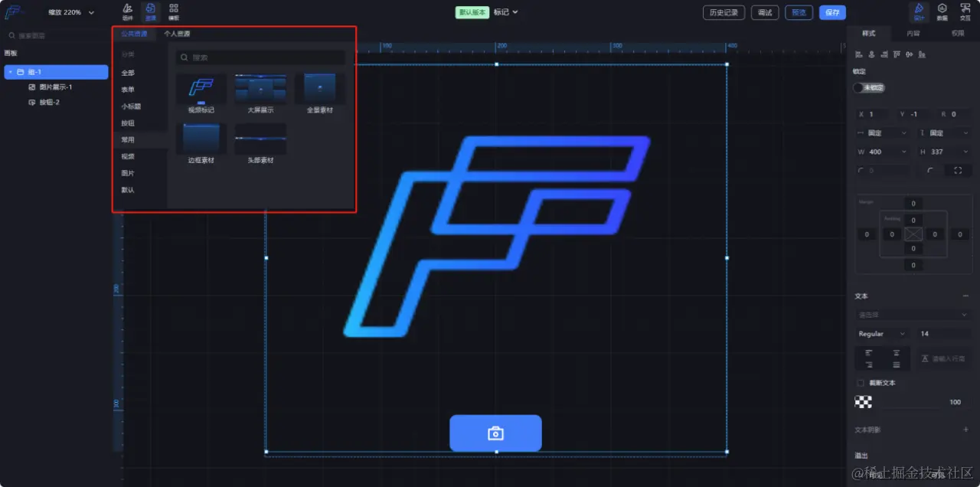Open the 模板 templates grid icon

click(x=174, y=11)
